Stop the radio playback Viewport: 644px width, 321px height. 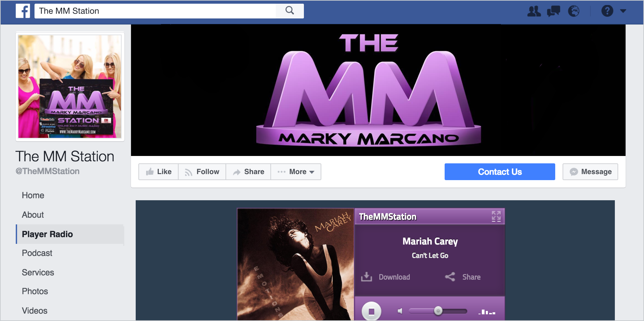pyautogui.click(x=371, y=312)
